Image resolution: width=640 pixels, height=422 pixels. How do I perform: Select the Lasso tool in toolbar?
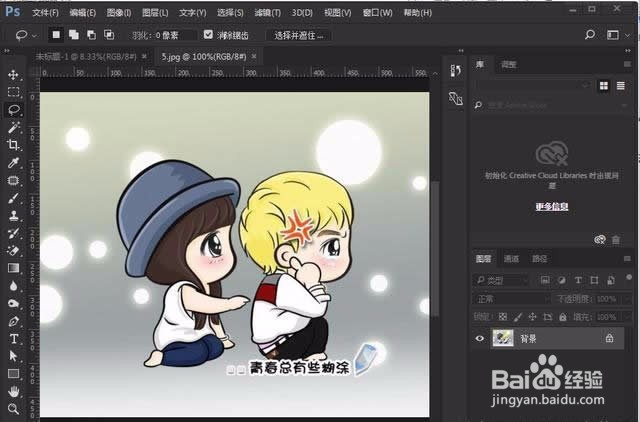13,110
